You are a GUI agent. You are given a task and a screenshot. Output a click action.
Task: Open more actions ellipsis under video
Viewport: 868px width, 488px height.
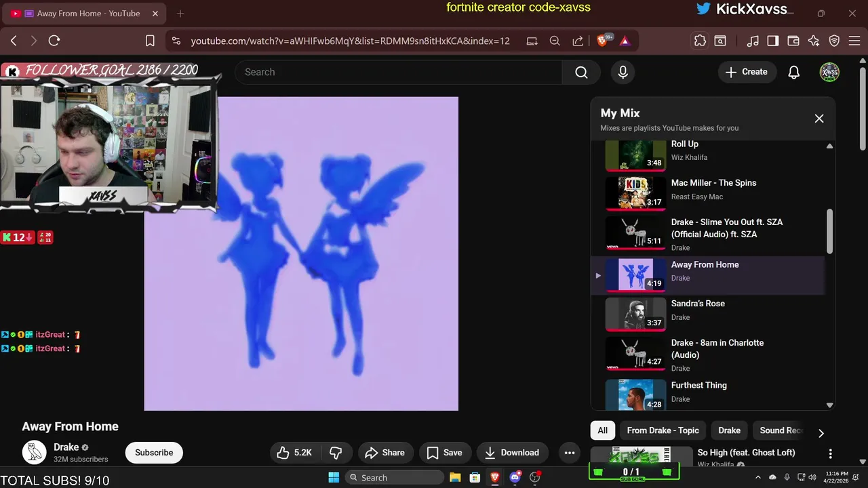[570, 452]
